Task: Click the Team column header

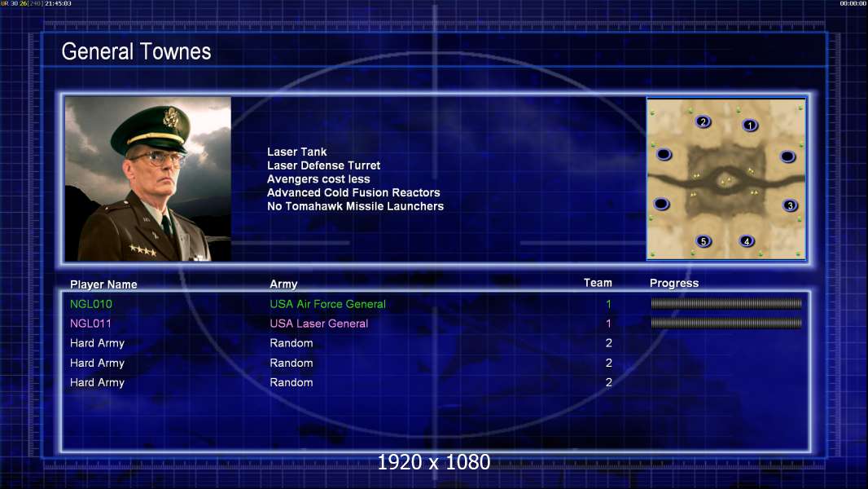Action: tap(598, 283)
